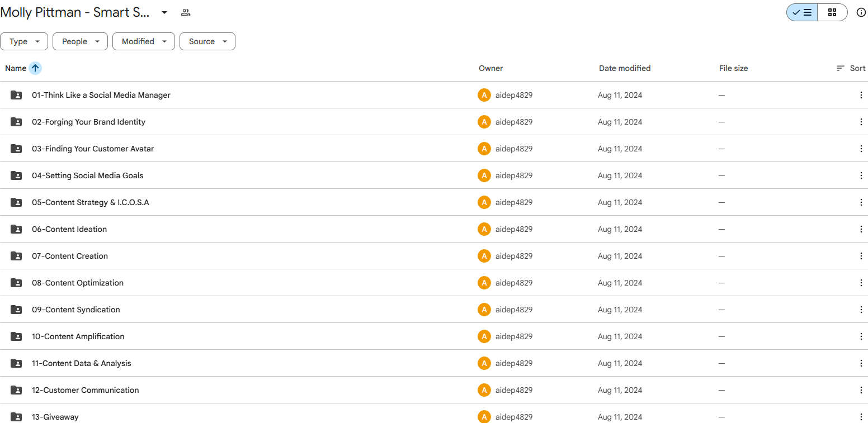The width and height of the screenshot is (868, 423).
Task: Click the Date modified column header
Action: 625,68
